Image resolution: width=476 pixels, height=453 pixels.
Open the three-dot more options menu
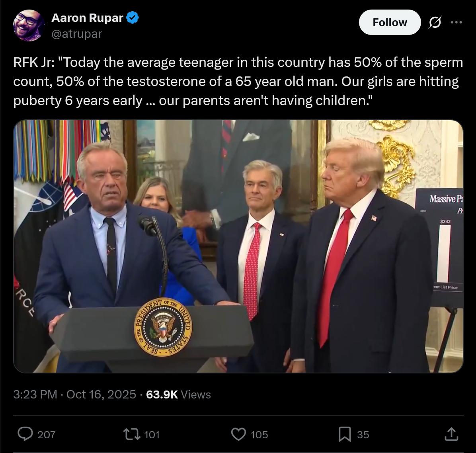point(456,22)
